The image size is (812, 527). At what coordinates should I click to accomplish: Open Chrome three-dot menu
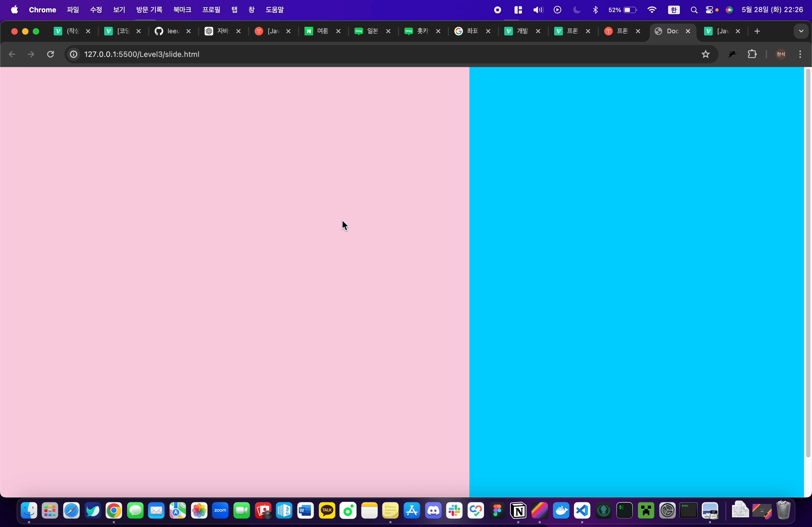pos(800,54)
